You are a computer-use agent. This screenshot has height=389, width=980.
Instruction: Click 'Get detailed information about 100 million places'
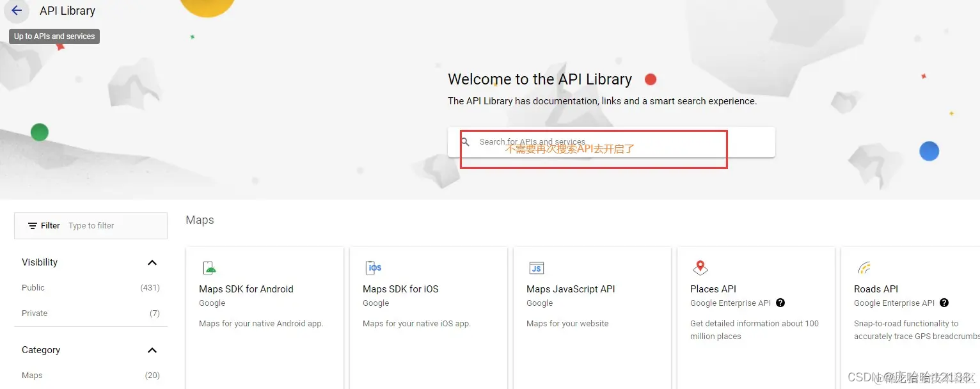click(x=754, y=330)
